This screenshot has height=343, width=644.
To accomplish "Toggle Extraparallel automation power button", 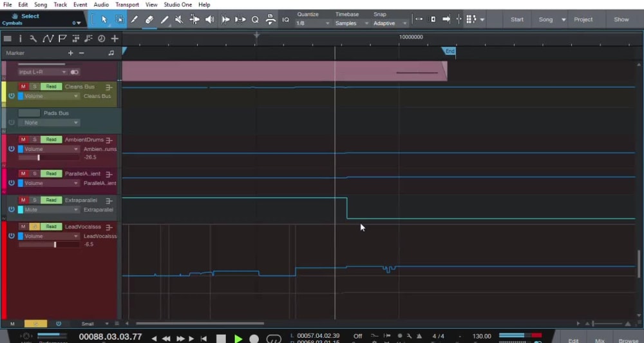I will click(x=12, y=210).
